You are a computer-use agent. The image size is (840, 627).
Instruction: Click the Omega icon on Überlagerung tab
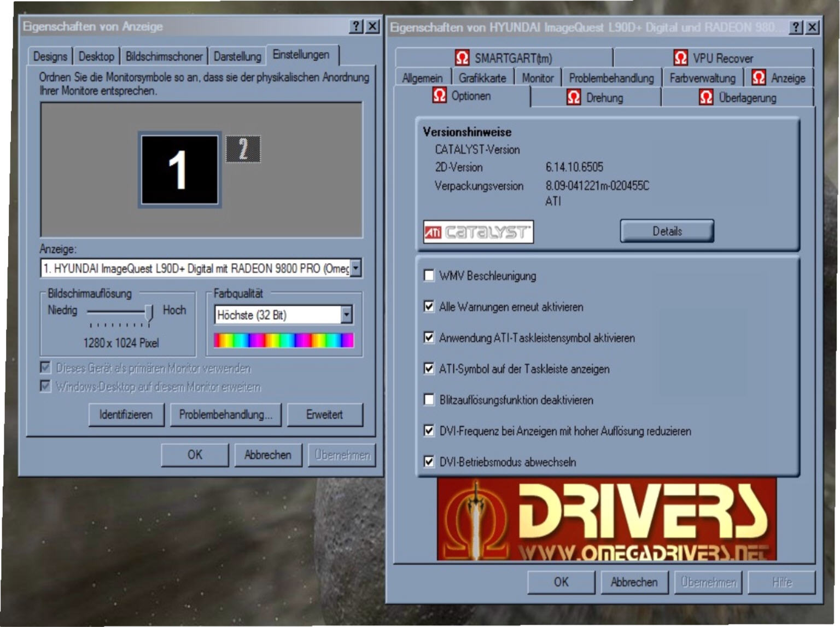(x=706, y=97)
